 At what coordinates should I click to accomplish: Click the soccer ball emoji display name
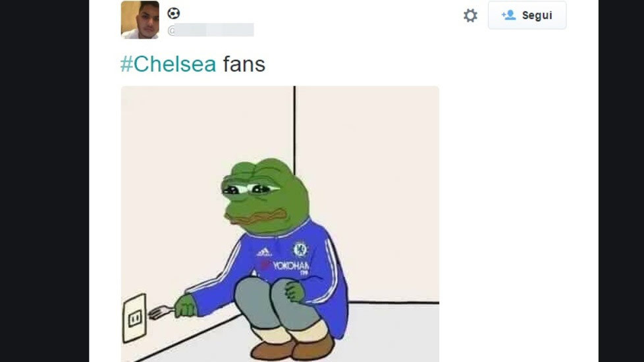tap(173, 13)
